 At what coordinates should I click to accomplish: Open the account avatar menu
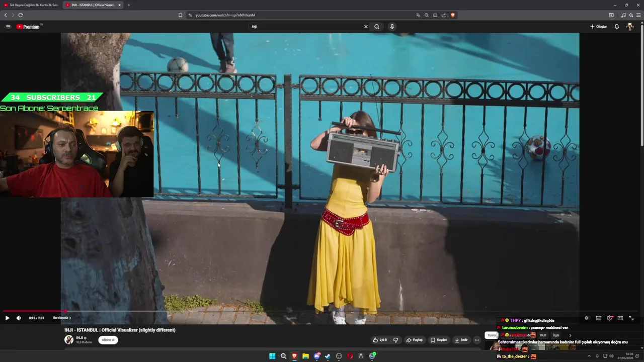629,27
